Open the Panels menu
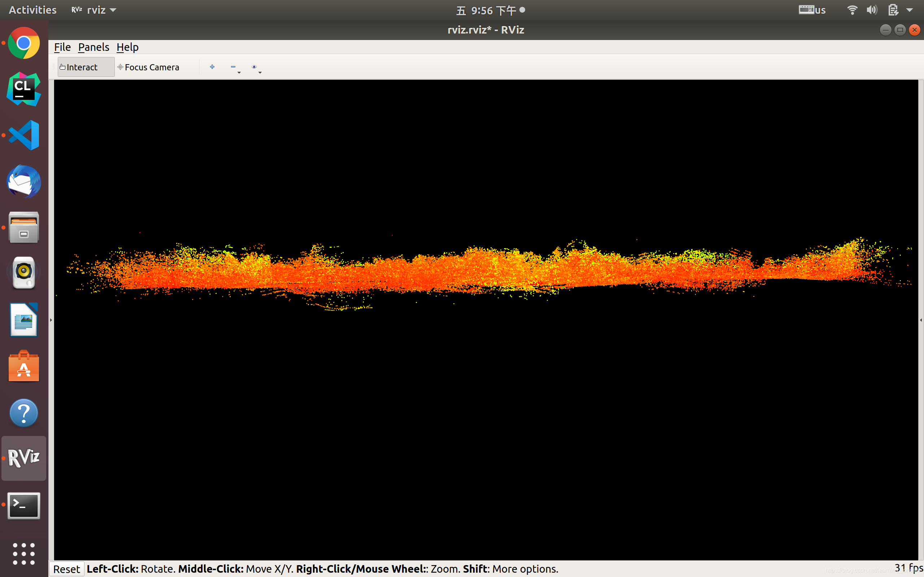 pyautogui.click(x=93, y=47)
